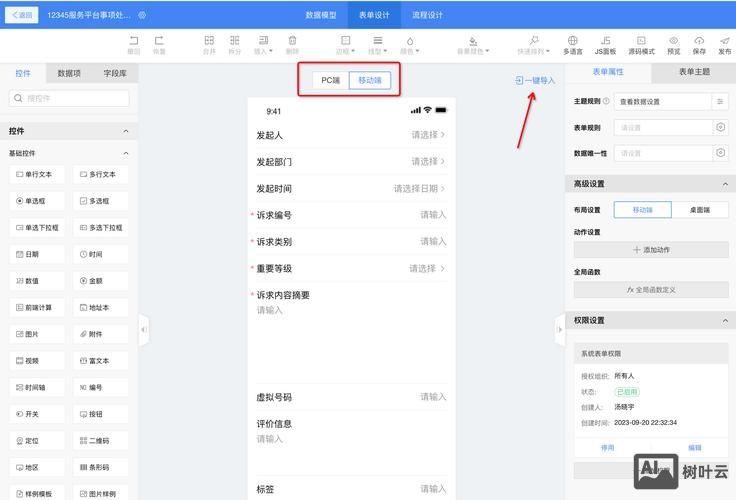Open the 背景颜色 background color picker
The height and width of the screenshot is (500, 736).
point(473,45)
